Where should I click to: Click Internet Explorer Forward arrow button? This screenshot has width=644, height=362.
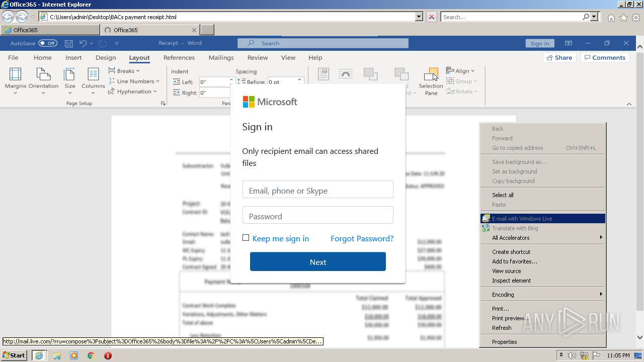click(22, 17)
